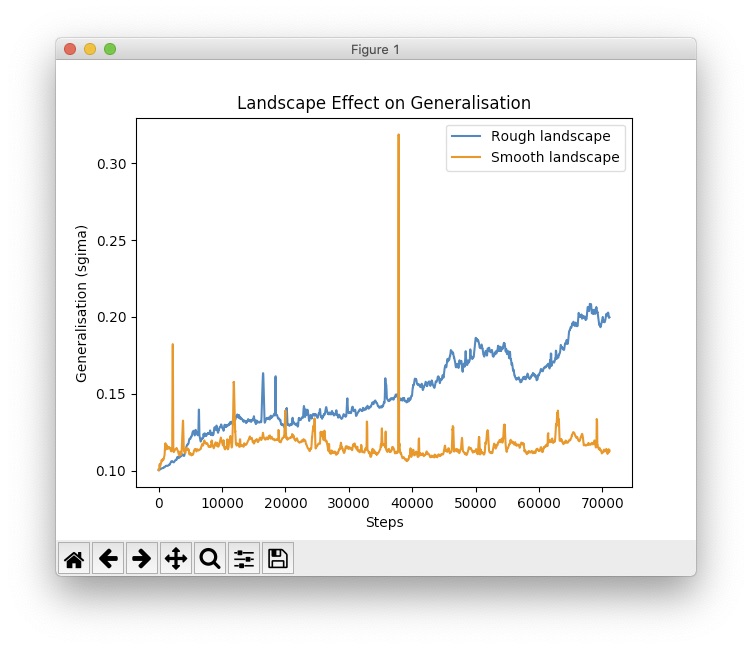Maximize Figure 1 with green button

click(x=110, y=49)
